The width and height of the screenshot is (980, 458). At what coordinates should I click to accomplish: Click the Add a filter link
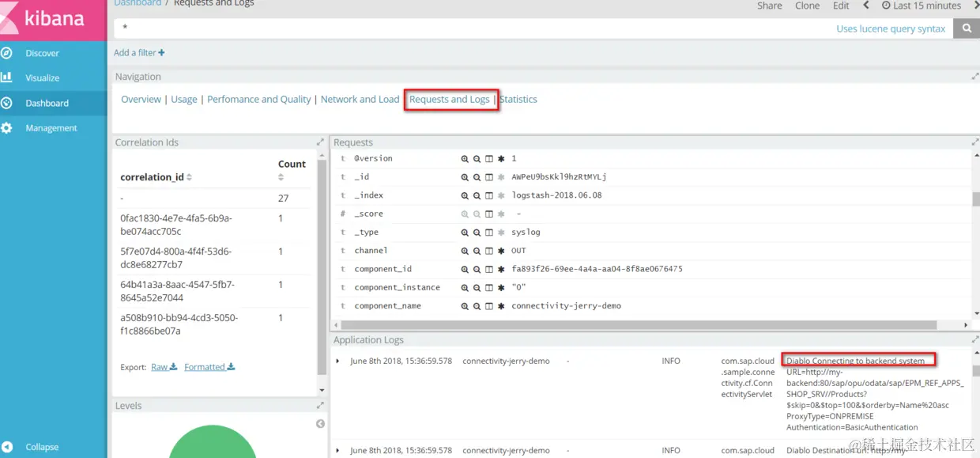pyautogui.click(x=135, y=52)
